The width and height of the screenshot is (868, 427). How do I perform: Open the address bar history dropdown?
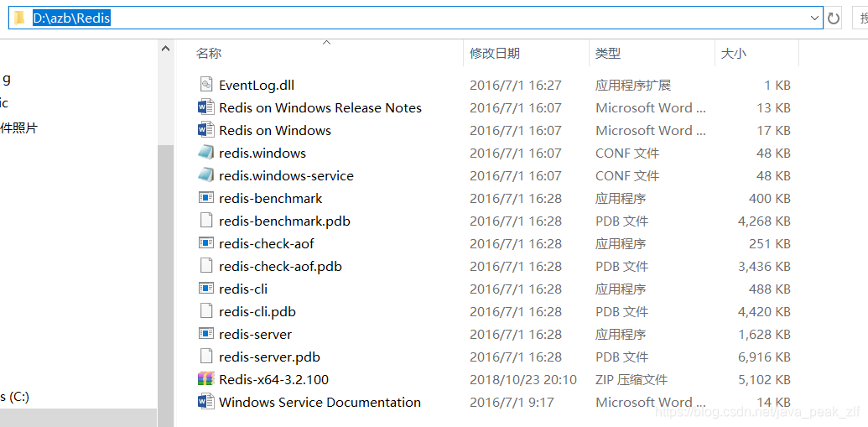[815, 18]
